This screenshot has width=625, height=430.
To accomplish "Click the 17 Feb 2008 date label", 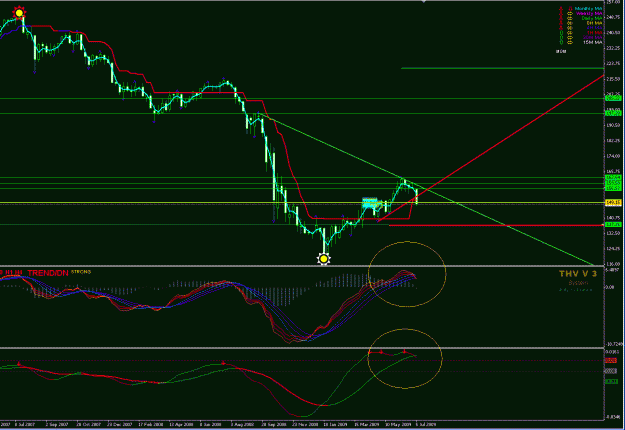I will 151,424.
